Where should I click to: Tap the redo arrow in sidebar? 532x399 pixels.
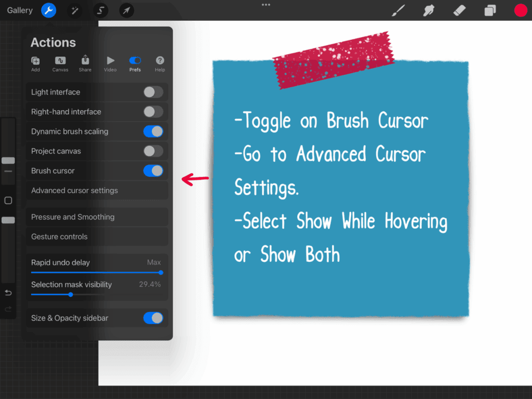click(x=8, y=309)
